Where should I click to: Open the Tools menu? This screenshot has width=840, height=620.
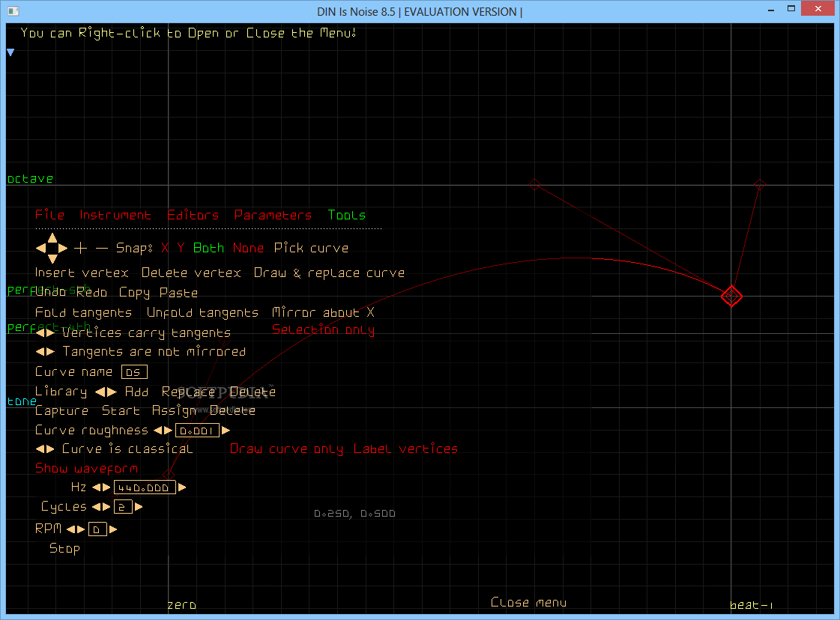(347, 215)
